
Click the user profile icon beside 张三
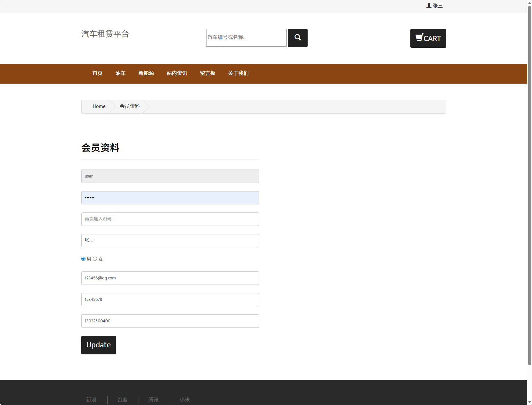(x=428, y=5)
